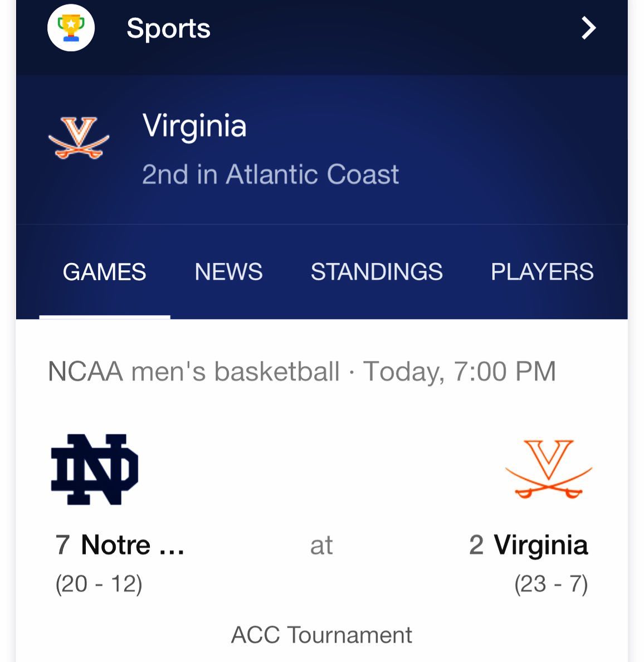Tap the Sports header title text
The height and width of the screenshot is (662, 644).
pos(168,28)
